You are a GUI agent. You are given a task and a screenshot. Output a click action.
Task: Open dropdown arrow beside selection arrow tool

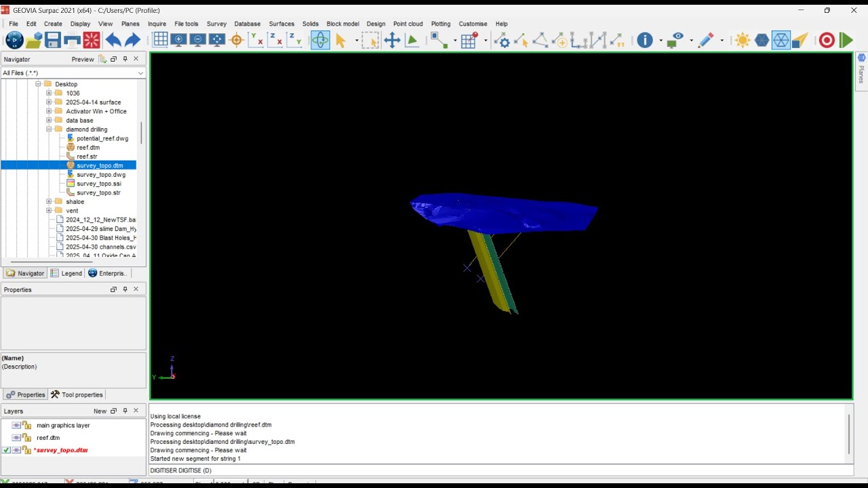(357, 41)
